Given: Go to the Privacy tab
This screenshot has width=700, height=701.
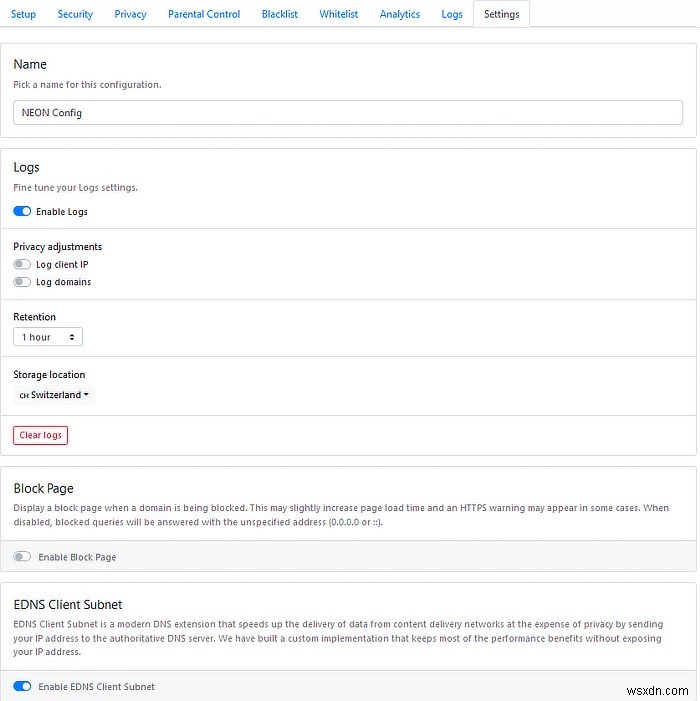Looking at the screenshot, I should (x=130, y=14).
